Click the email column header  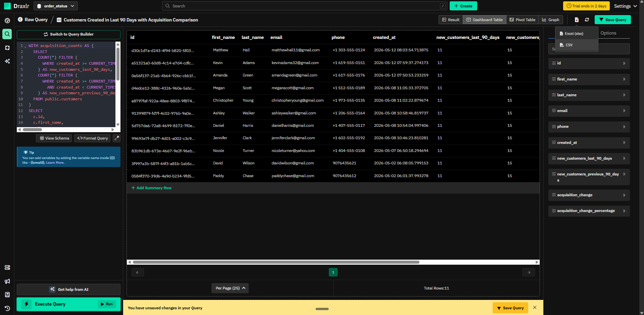[276, 37]
